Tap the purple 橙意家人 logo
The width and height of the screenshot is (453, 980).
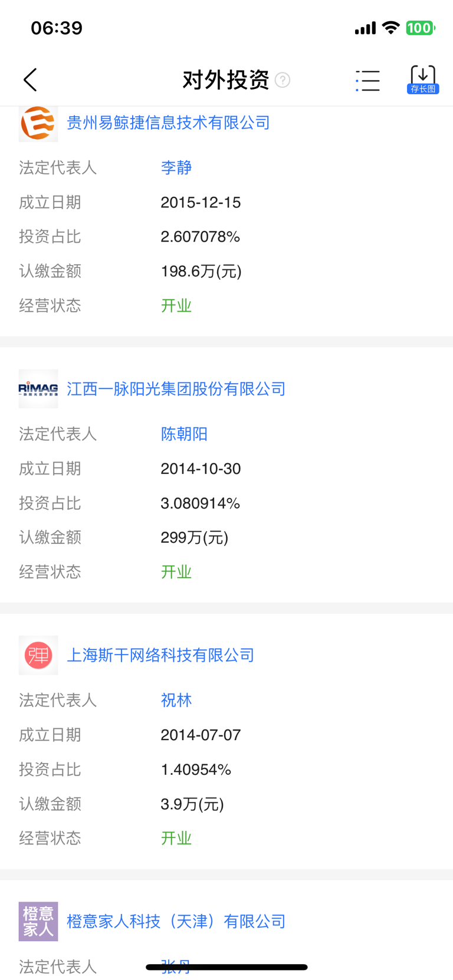[x=38, y=921]
